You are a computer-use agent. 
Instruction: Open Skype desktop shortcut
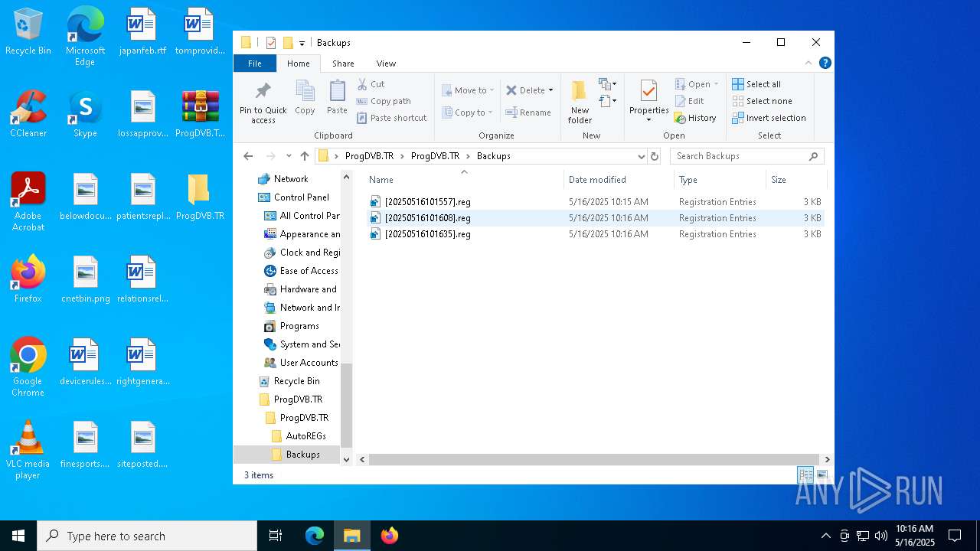(x=85, y=114)
